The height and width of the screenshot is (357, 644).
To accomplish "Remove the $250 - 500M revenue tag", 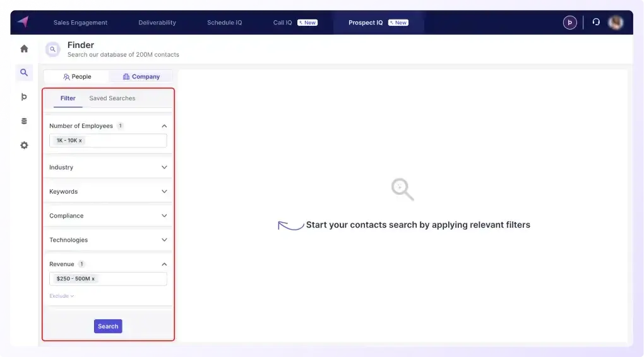I will (x=93, y=279).
